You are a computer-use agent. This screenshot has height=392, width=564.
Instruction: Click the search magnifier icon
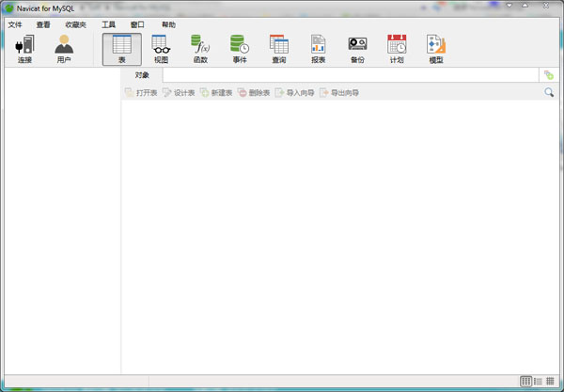click(x=549, y=92)
